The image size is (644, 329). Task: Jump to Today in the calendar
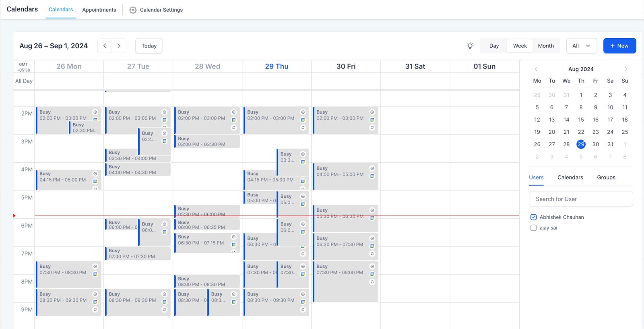coord(149,46)
